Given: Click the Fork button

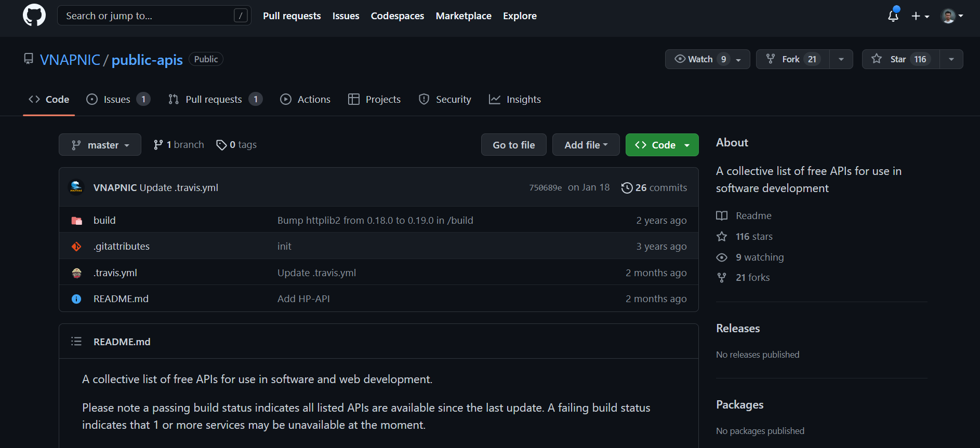Looking at the screenshot, I should click(792, 59).
